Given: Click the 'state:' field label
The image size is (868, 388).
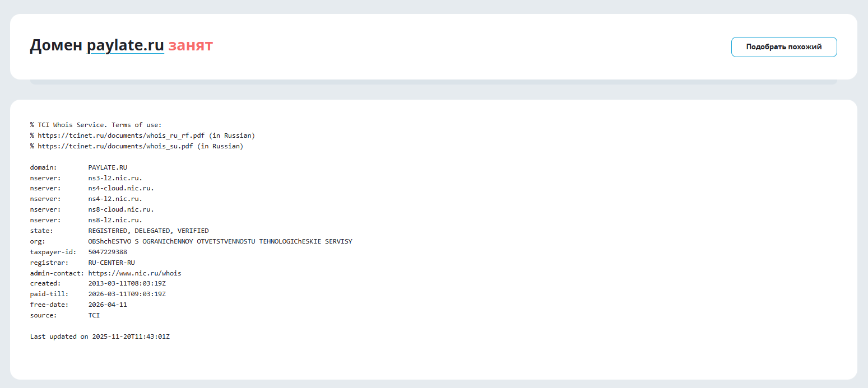Looking at the screenshot, I should coord(41,231).
